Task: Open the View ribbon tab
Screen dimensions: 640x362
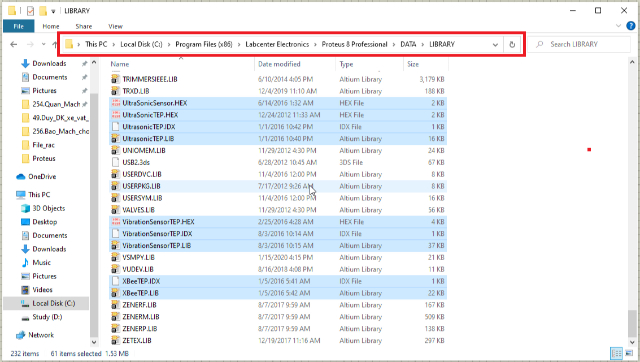Action: 116,26
